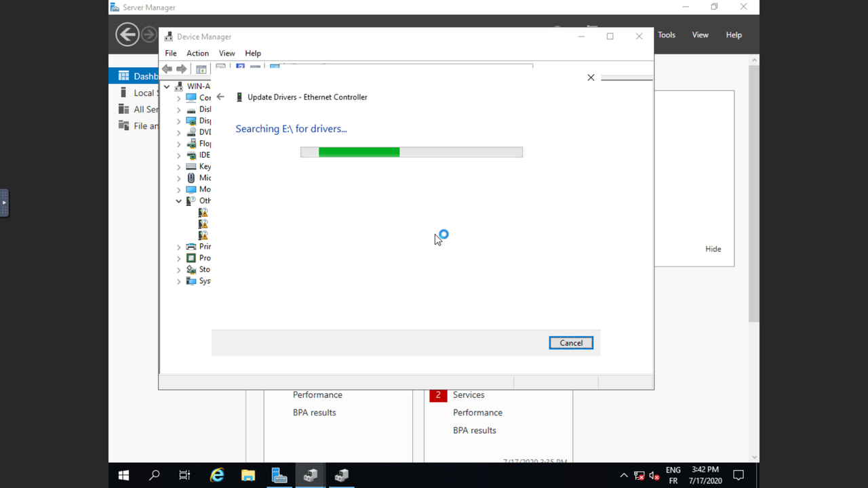Open the Action menu in Device Manager

[x=197, y=54]
